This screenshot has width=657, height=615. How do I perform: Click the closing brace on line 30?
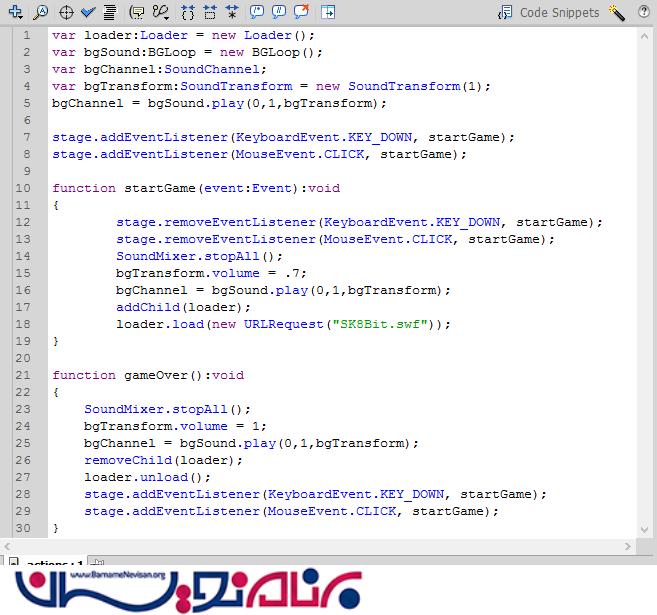[56, 528]
